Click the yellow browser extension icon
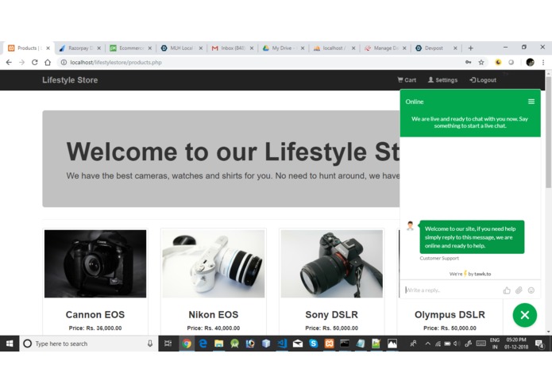Viewport: 552px width, 392px height. coord(498,62)
